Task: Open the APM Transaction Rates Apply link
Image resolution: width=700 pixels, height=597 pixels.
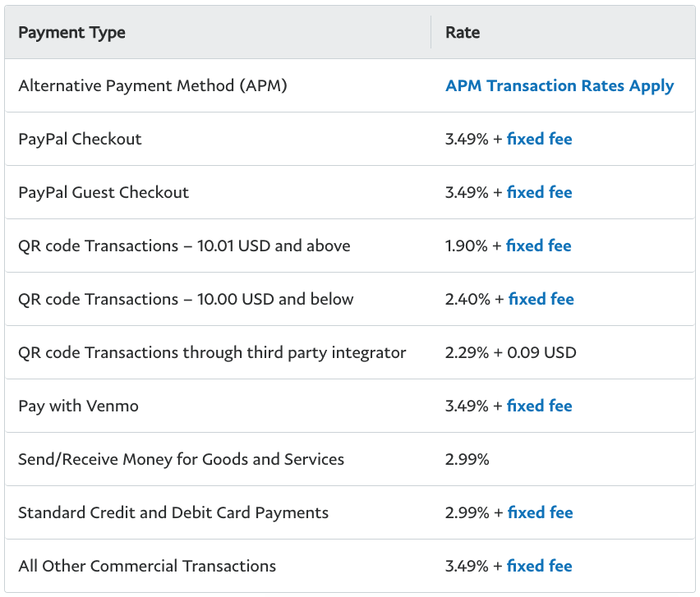Action: tap(560, 85)
